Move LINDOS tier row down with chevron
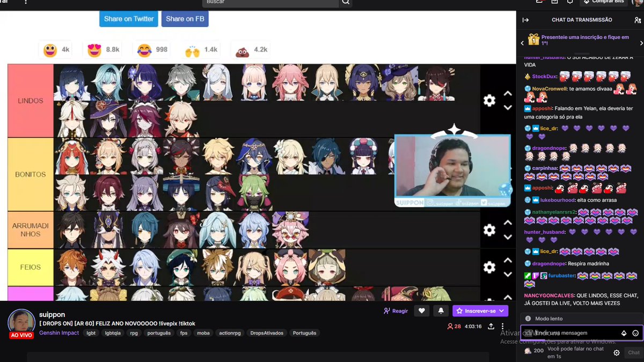 tap(507, 108)
